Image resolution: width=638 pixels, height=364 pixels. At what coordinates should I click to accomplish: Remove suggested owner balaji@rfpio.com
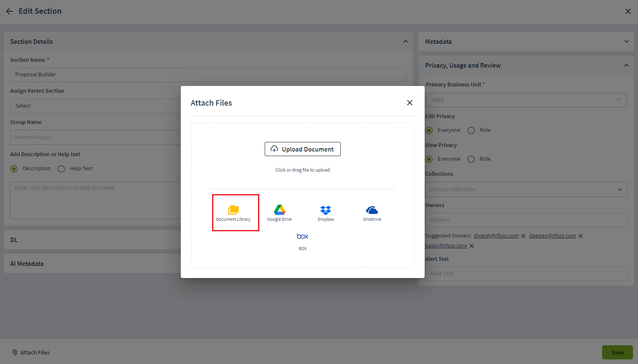point(472,246)
